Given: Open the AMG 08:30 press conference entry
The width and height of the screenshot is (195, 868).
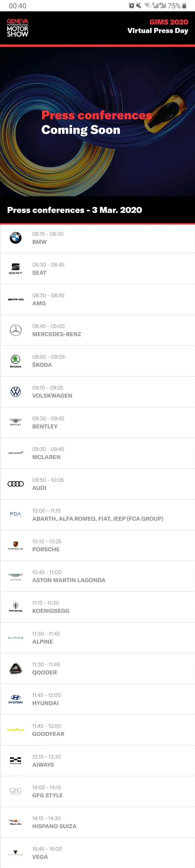Looking at the screenshot, I should (x=97, y=300).
